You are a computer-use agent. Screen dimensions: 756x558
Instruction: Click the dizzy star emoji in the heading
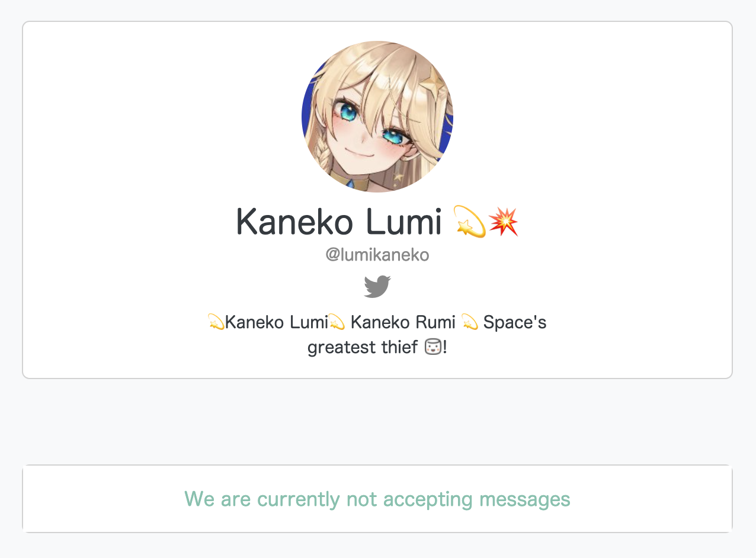coord(469,222)
